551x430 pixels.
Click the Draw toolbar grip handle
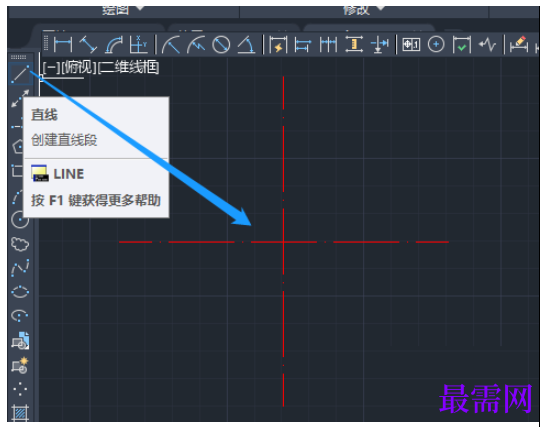pos(19,57)
